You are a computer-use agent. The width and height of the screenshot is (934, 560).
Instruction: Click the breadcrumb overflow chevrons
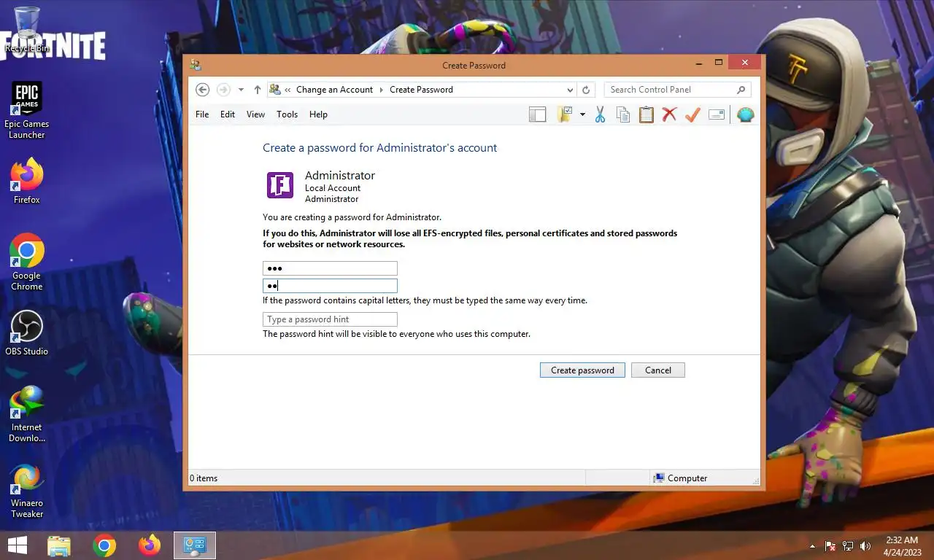(x=287, y=90)
